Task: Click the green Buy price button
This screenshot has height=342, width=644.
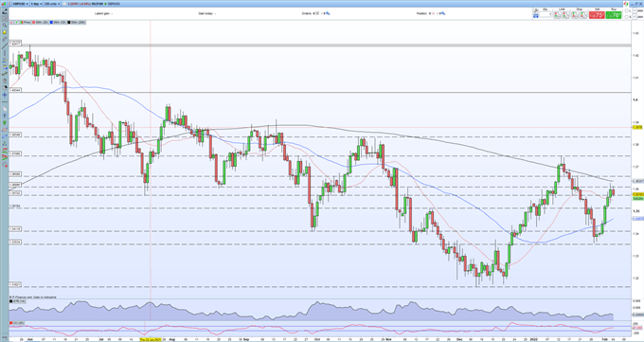Action: pos(613,15)
